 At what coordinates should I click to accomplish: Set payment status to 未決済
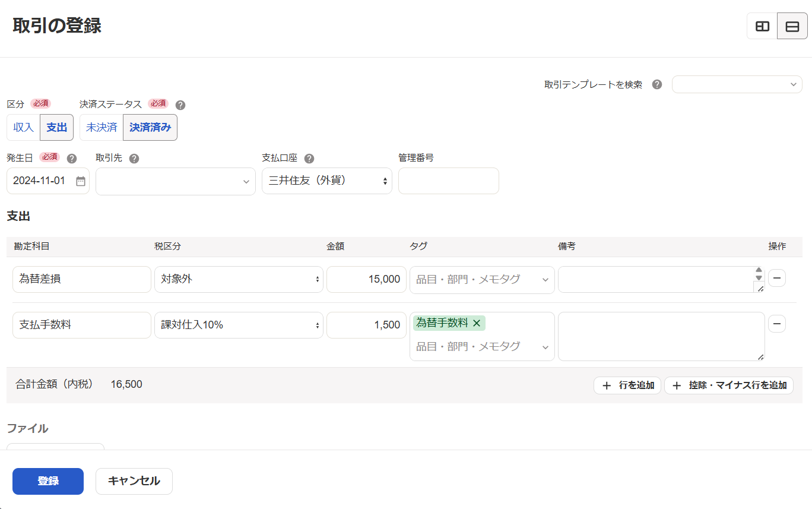pyautogui.click(x=101, y=127)
